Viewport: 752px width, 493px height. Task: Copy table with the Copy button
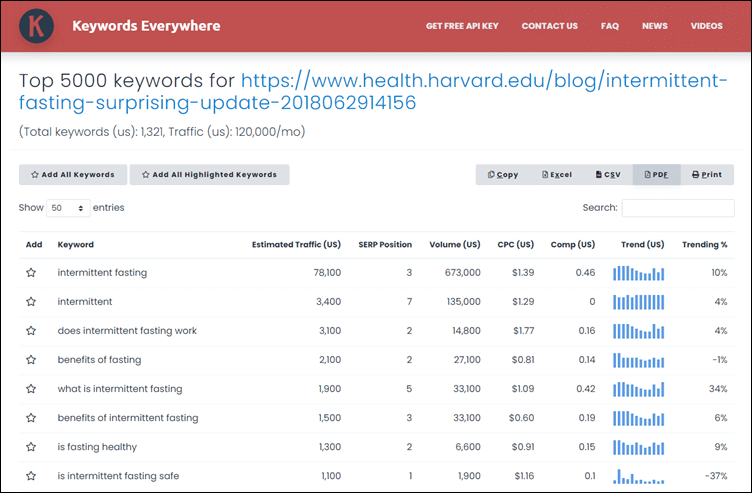click(x=503, y=175)
